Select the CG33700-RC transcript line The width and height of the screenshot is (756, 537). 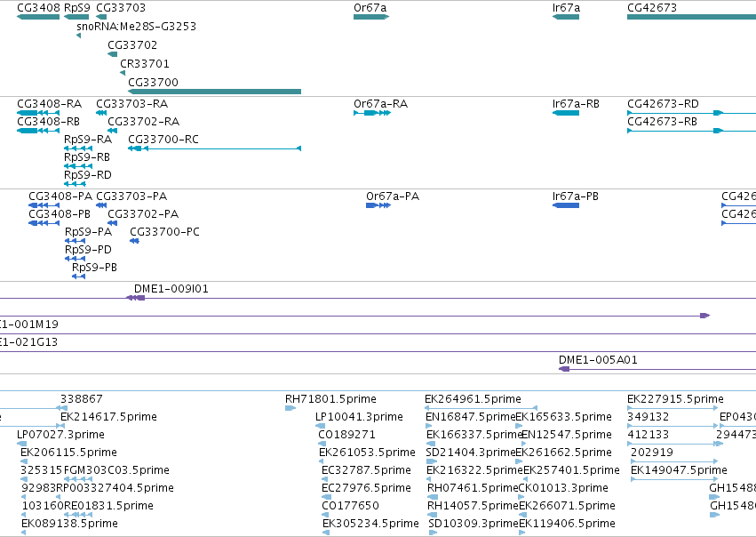pyautogui.click(x=215, y=148)
